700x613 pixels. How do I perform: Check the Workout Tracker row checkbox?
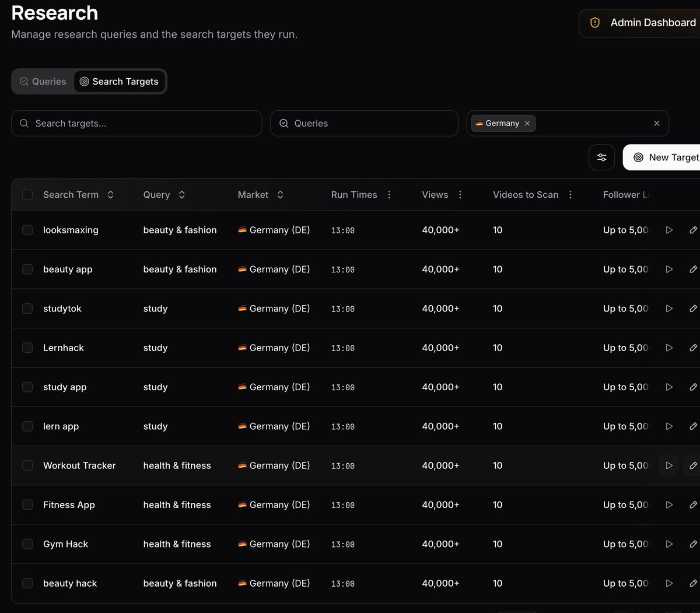coord(27,465)
